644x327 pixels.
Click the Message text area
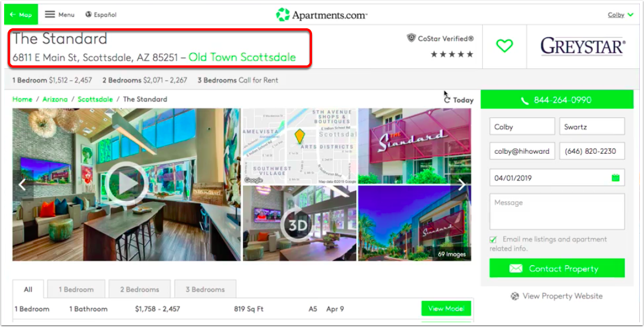pyautogui.click(x=557, y=212)
